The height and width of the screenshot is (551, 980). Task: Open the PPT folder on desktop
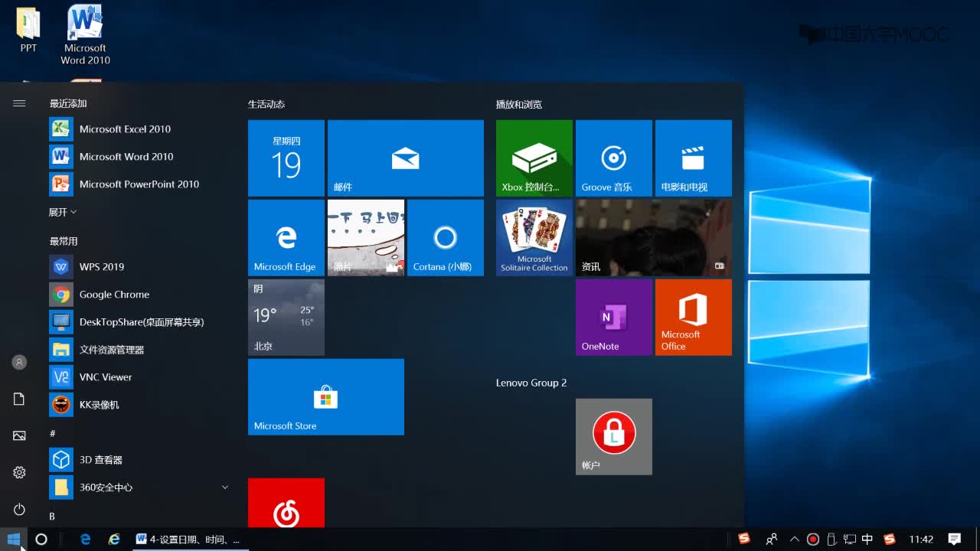tap(28, 31)
